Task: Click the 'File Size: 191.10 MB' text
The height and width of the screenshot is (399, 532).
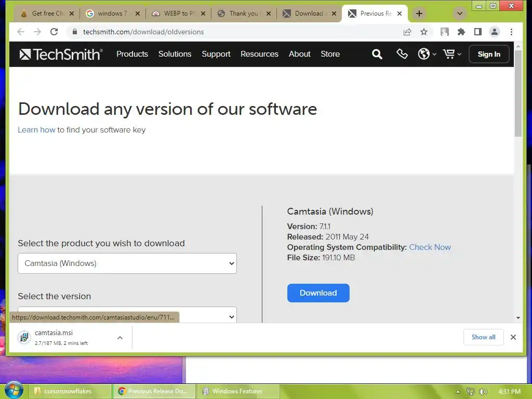Action: pyautogui.click(x=321, y=258)
